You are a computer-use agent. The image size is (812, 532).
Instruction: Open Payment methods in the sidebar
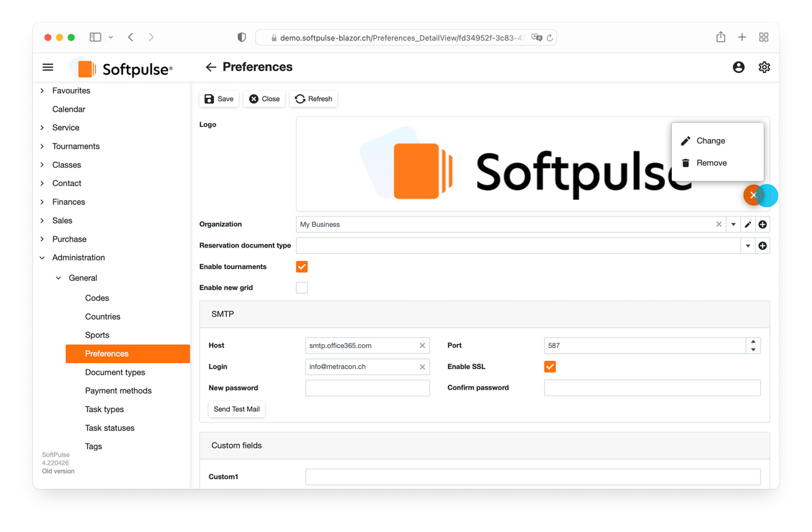[x=118, y=390]
